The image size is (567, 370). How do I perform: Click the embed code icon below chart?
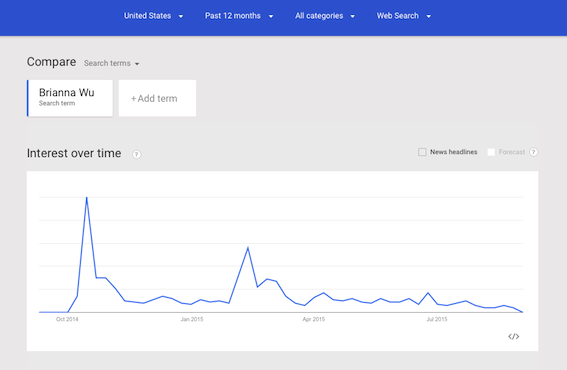[513, 336]
